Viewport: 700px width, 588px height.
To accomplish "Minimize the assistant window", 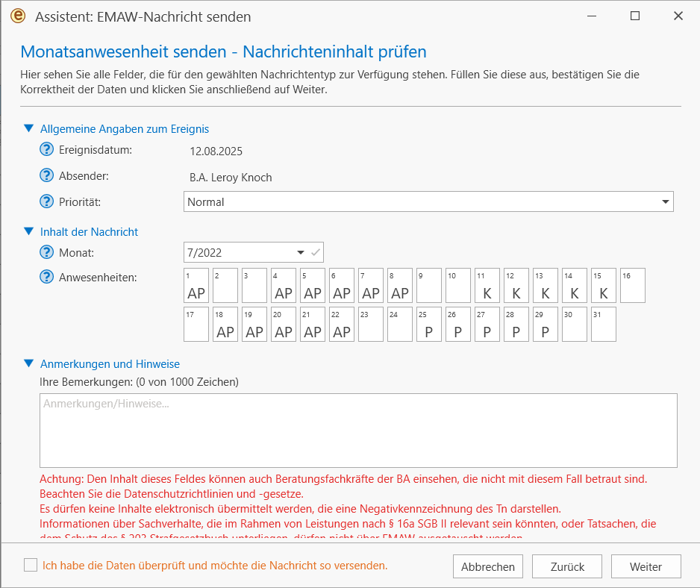I will 592,16.
